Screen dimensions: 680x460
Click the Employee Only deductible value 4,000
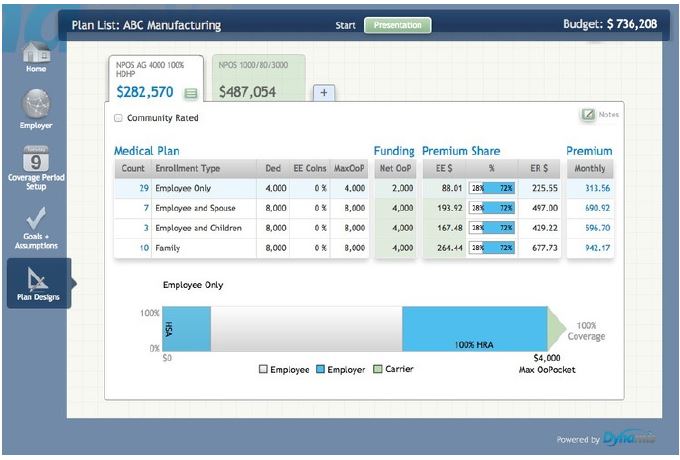(x=274, y=188)
